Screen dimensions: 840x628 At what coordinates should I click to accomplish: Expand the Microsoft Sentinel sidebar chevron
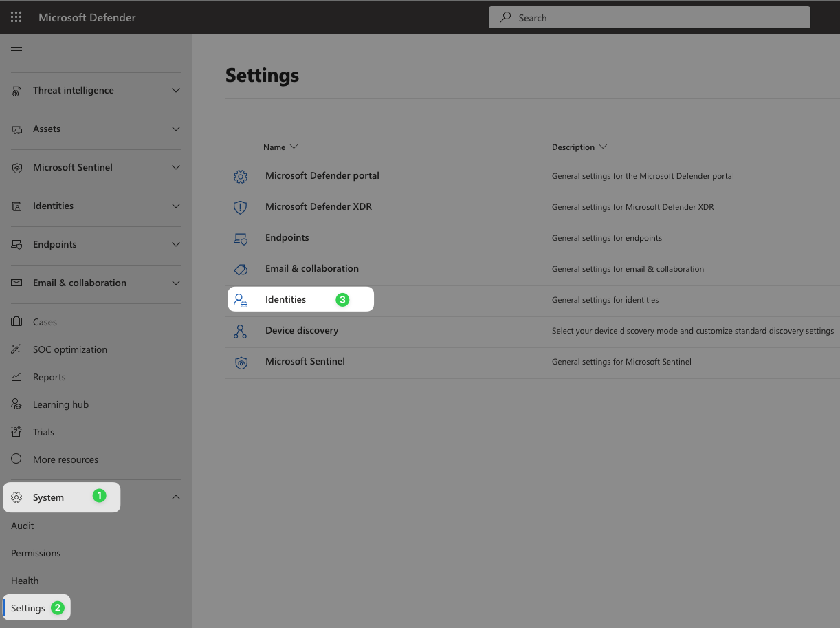click(176, 168)
